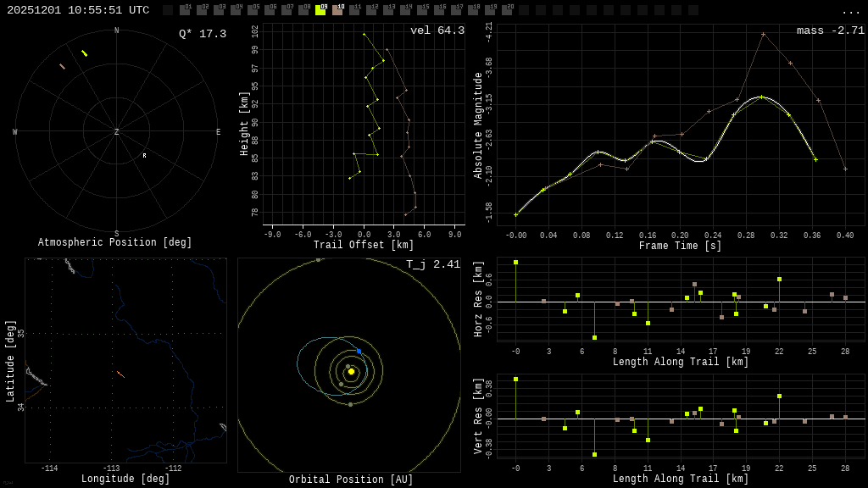868x488 pixels.
Task: Click the Height [km] axis label
Action: click(243, 124)
